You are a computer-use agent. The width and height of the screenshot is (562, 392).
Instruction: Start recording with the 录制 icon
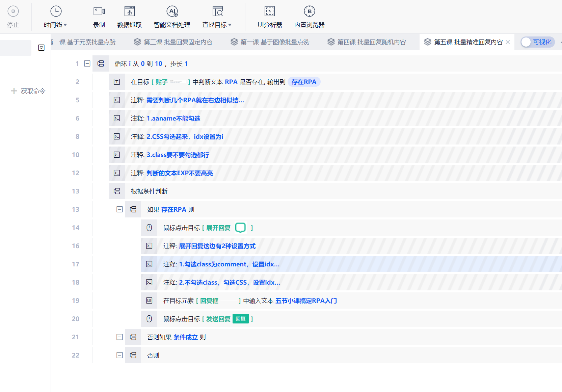[99, 11]
